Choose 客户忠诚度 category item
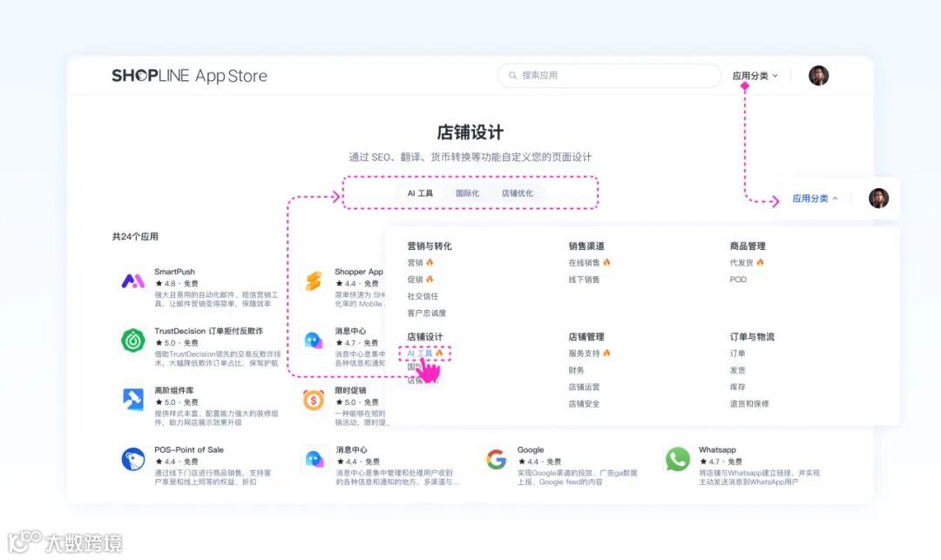The height and width of the screenshot is (560, 941). [427, 313]
